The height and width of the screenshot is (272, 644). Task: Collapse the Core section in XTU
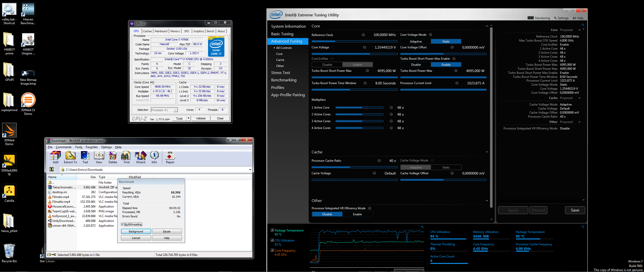tap(487, 26)
